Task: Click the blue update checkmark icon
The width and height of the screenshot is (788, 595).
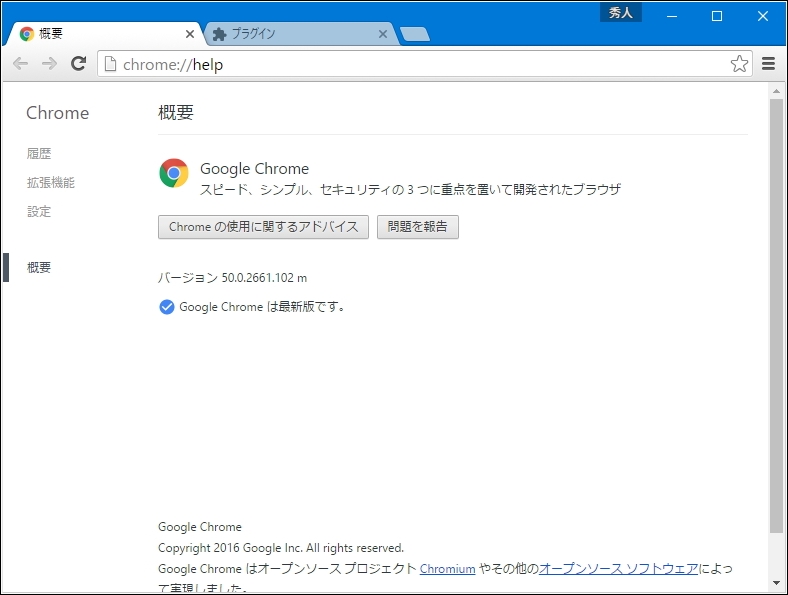Action: [x=166, y=307]
